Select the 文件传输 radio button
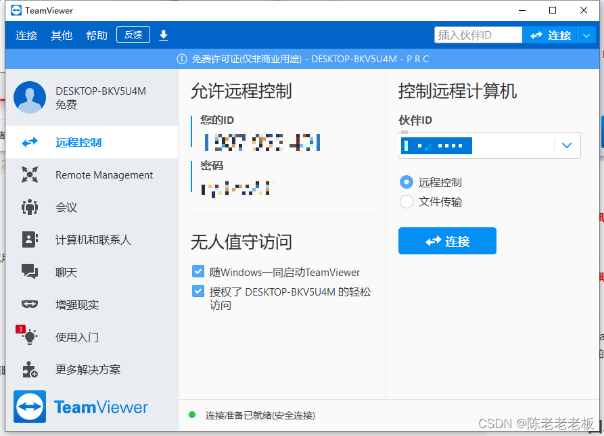Viewport: 604px width, 436px height. click(406, 201)
